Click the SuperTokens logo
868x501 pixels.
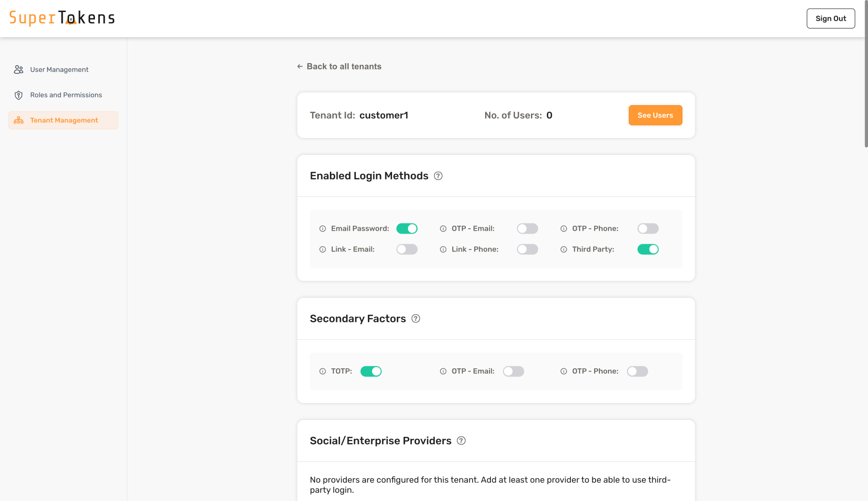click(x=62, y=17)
